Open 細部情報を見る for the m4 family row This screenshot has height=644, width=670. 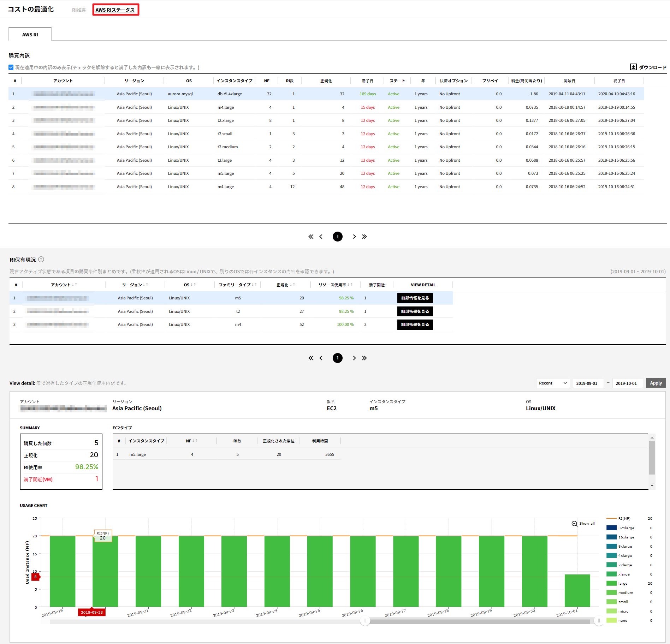click(415, 324)
